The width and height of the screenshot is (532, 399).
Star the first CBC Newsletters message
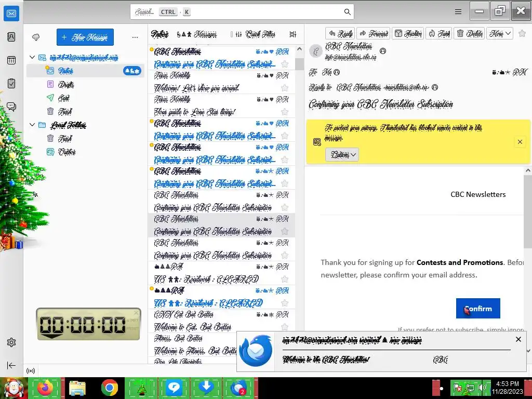tap(285, 64)
